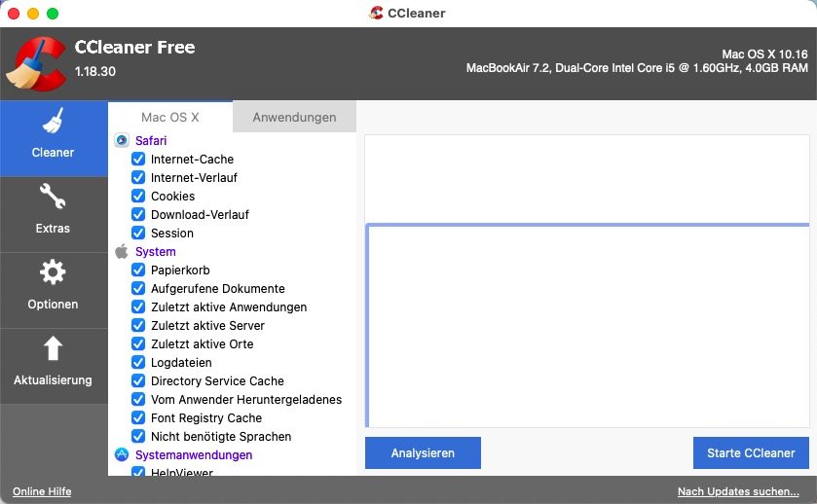Uncheck the Internet-Cache checkbox
The width and height of the screenshot is (817, 504).
point(138,159)
